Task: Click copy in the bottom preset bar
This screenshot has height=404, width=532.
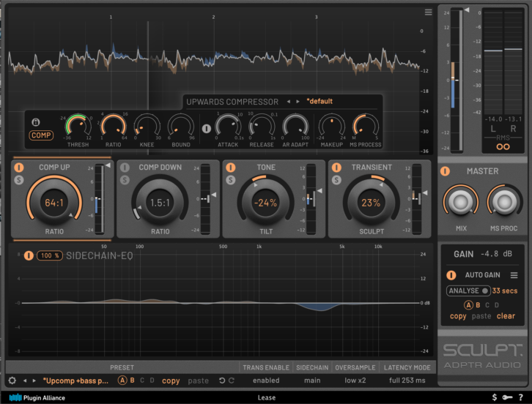Action: [x=171, y=381]
